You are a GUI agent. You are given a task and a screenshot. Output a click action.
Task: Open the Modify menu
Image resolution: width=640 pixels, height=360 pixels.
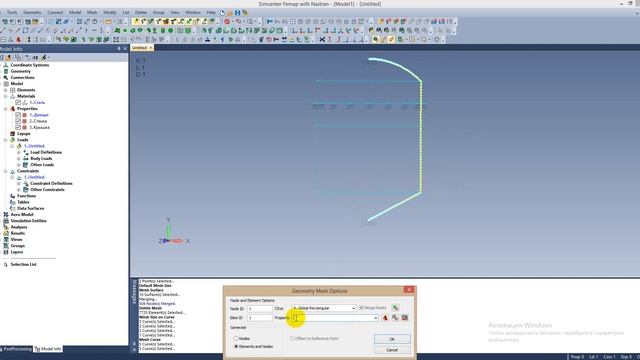click(110, 13)
